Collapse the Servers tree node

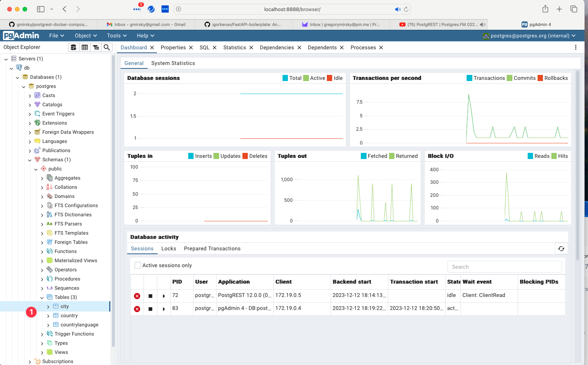pyautogui.click(x=6, y=59)
